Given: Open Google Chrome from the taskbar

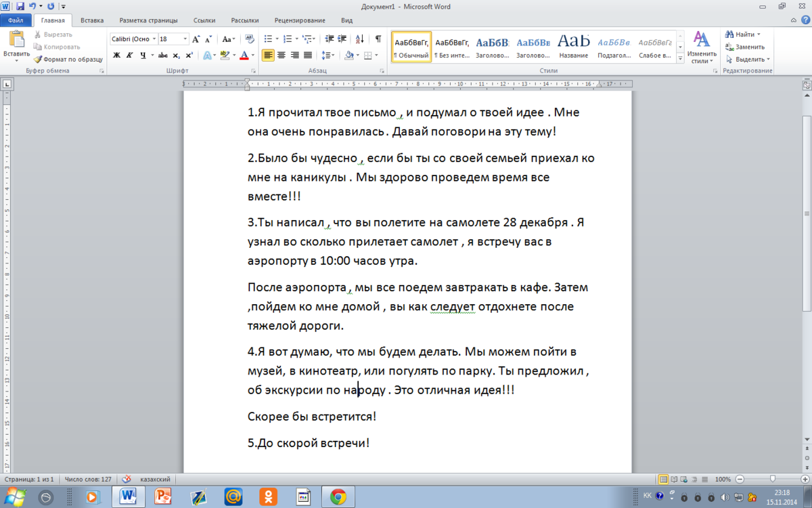Looking at the screenshot, I should coord(338,496).
